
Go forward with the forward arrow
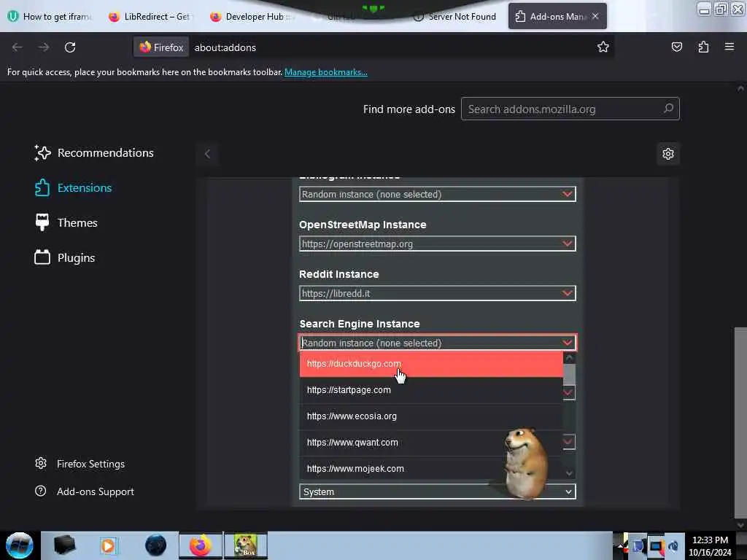click(x=44, y=47)
